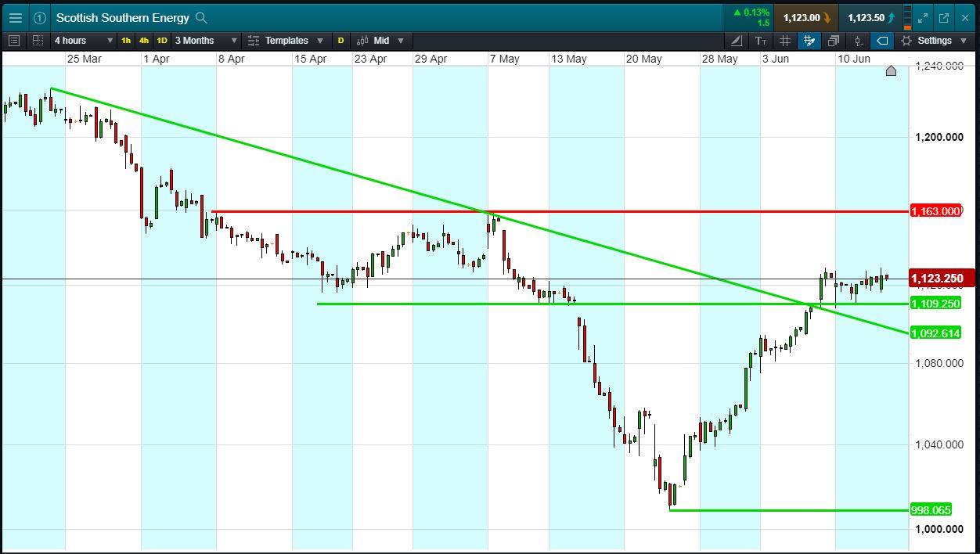Open the hamburger main menu

click(16, 17)
